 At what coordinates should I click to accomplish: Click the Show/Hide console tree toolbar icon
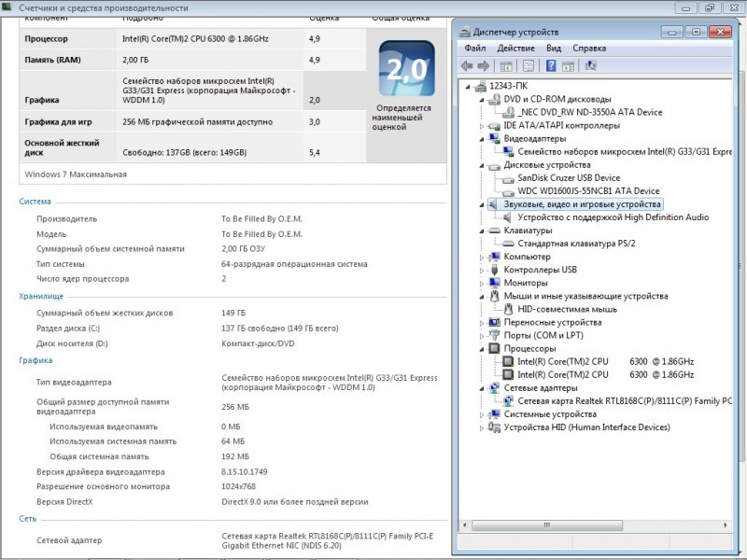[x=506, y=66]
